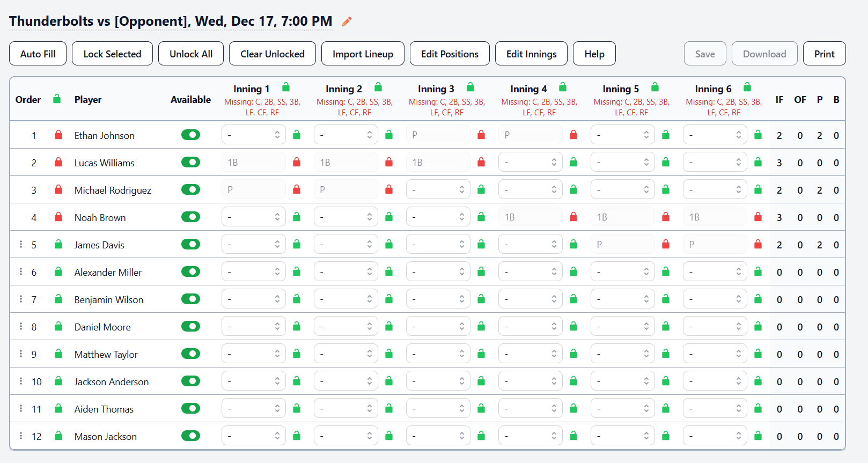The height and width of the screenshot is (463, 868).
Task: Lock Mason Jackson's Inning 6 position
Action: pyautogui.click(x=758, y=436)
